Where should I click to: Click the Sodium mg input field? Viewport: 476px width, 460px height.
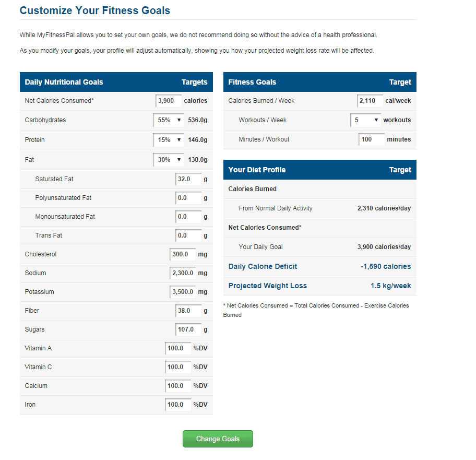183,273
